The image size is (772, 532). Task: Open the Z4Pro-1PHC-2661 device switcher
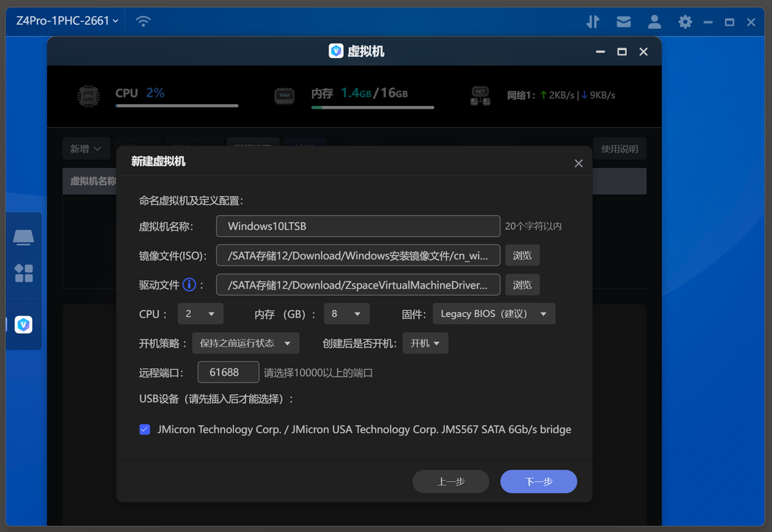point(64,20)
